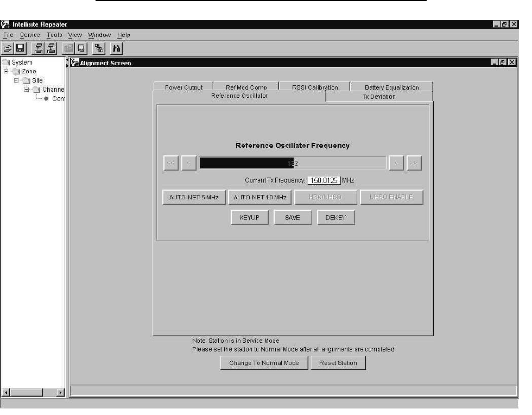Click Change To Normal Mode button

pyautogui.click(x=264, y=363)
